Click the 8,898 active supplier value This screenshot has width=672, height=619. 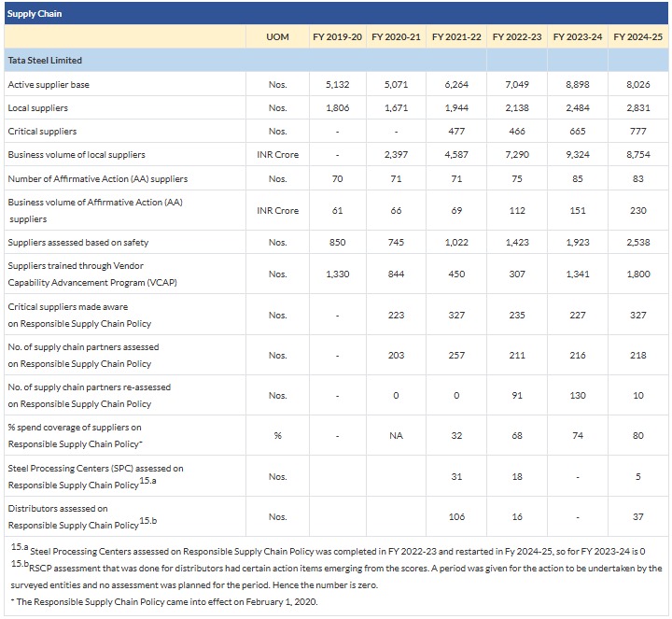tap(577, 85)
